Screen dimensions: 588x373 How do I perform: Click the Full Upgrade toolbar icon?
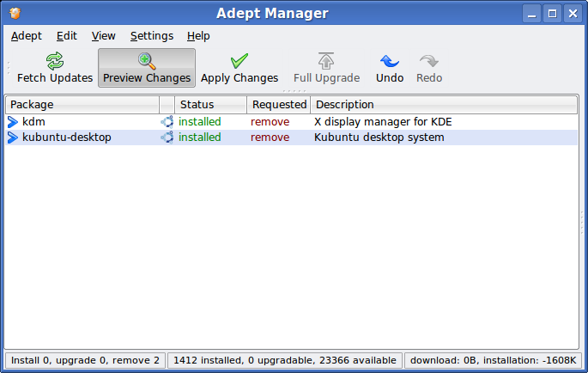tap(326, 61)
